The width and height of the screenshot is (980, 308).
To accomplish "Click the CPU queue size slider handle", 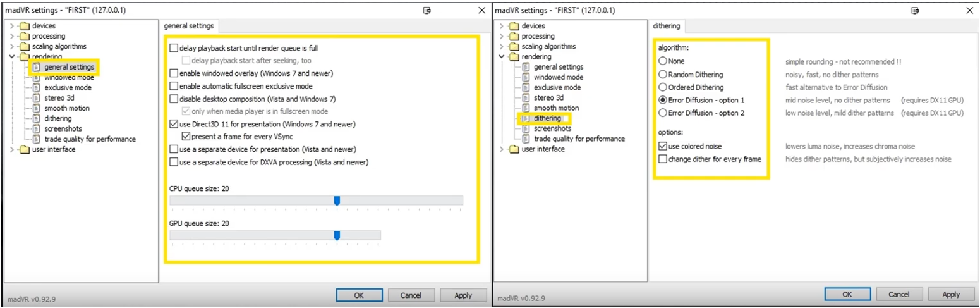I will 337,200.
